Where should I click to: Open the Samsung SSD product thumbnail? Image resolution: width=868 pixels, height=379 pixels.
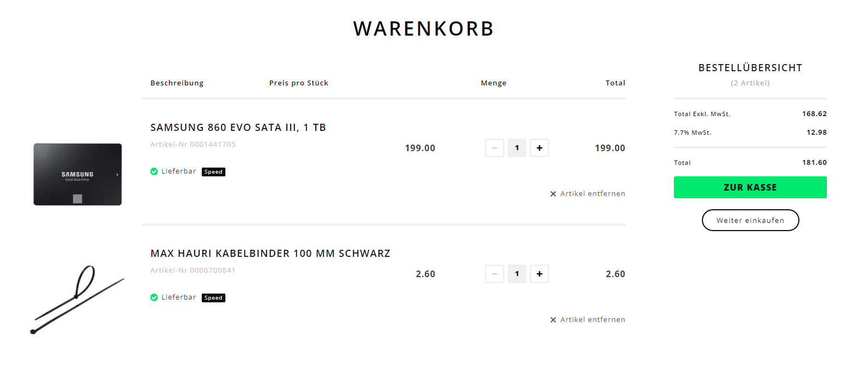tap(77, 174)
